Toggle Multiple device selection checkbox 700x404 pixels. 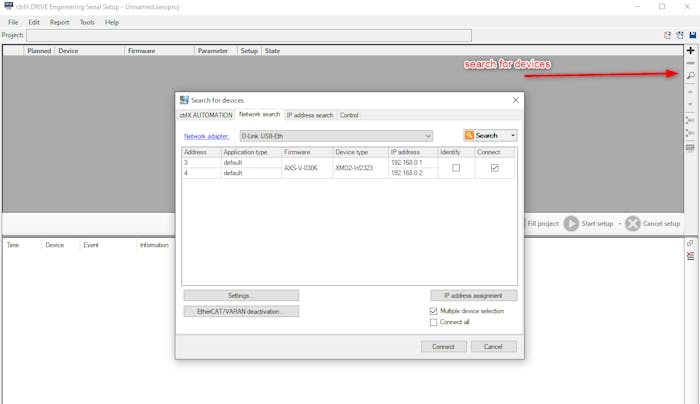(433, 311)
